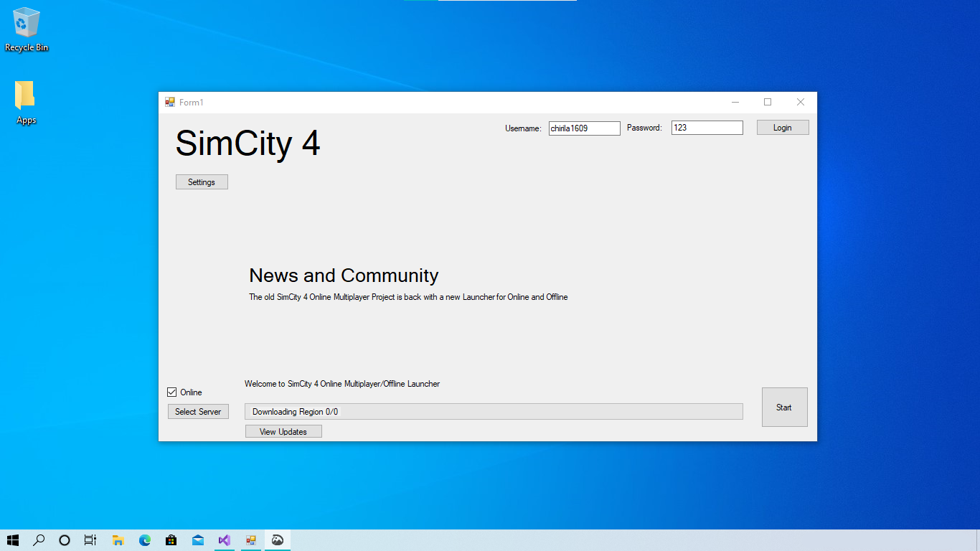
Task: Click the Login button
Action: click(783, 128)
